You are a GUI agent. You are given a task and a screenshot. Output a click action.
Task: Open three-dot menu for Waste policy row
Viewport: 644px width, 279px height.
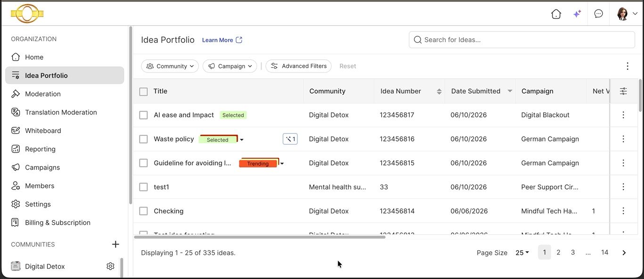(x=623, y=139)
